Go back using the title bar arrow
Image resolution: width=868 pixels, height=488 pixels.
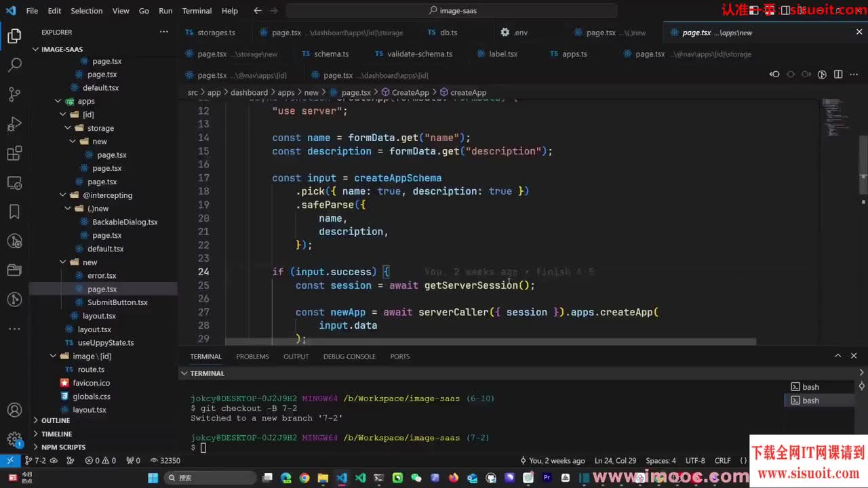click(257, 11)
